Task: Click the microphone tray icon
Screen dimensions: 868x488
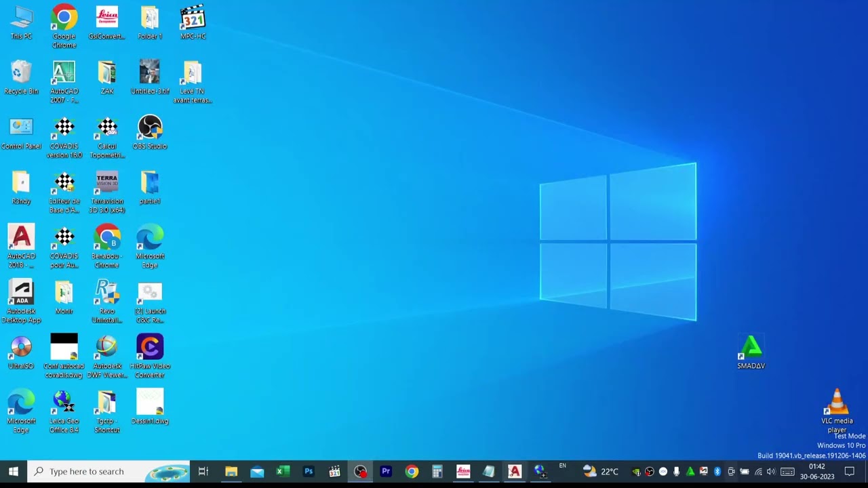Action: 676,472
